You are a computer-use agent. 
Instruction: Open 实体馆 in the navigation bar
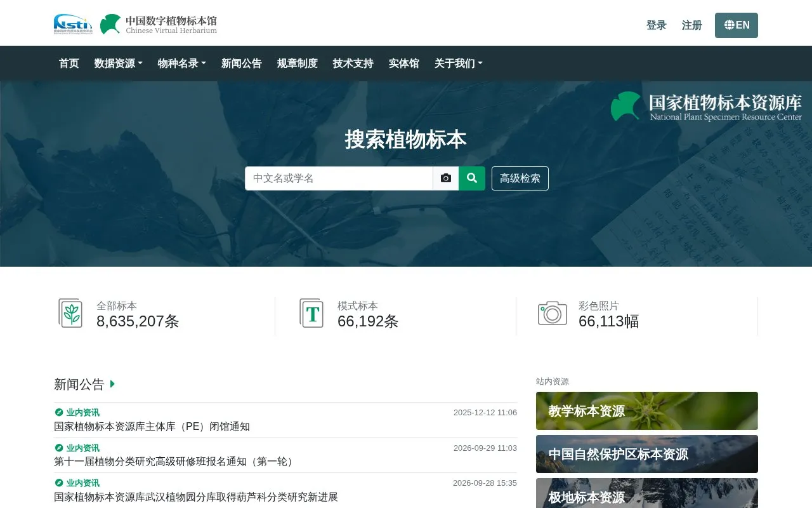point(404,63)
